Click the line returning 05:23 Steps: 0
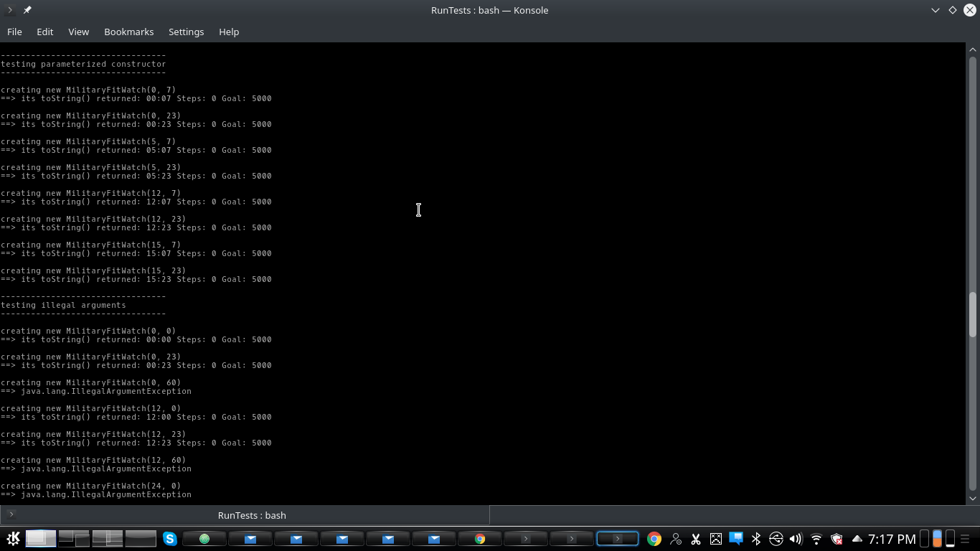The width and height of the screenshot is (980, 551). point(136,176)
